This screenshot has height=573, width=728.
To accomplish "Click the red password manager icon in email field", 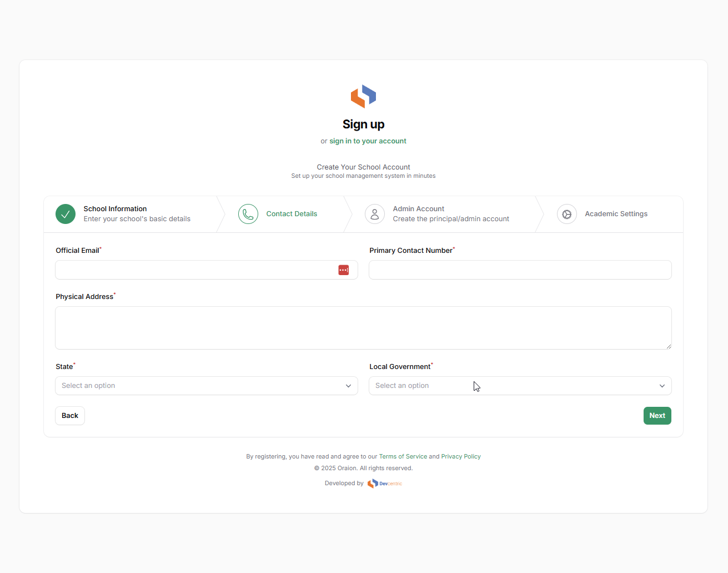I will [x=344, y=270].
